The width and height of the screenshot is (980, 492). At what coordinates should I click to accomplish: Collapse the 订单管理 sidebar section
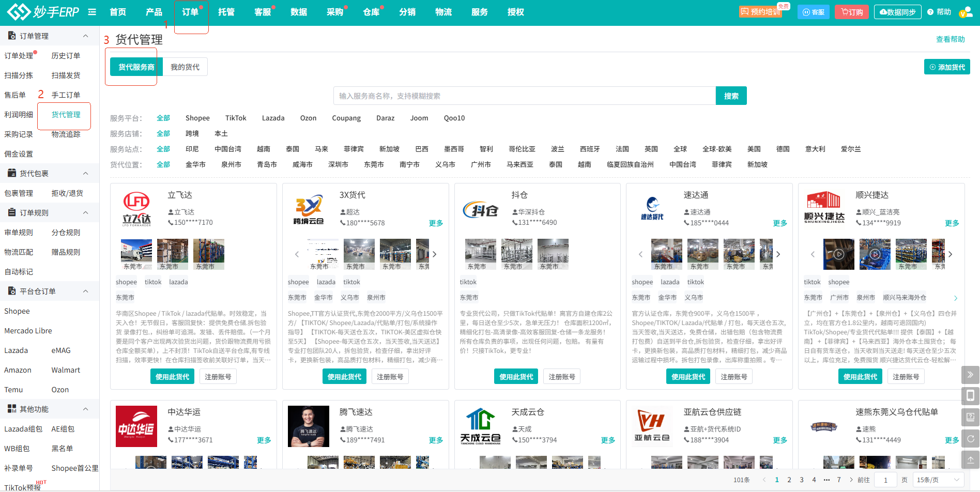(x=86, y=36)
